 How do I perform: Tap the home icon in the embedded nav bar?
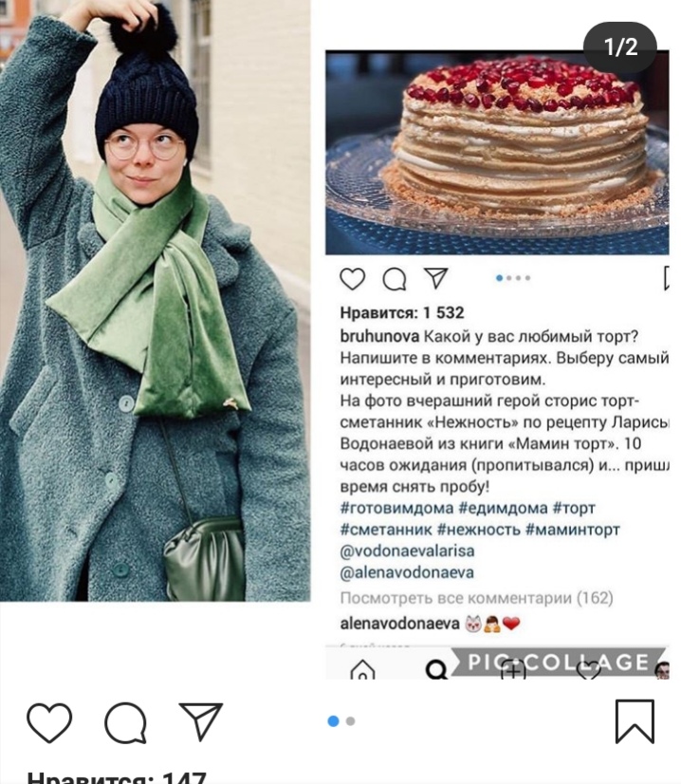(x=362, y=669)
